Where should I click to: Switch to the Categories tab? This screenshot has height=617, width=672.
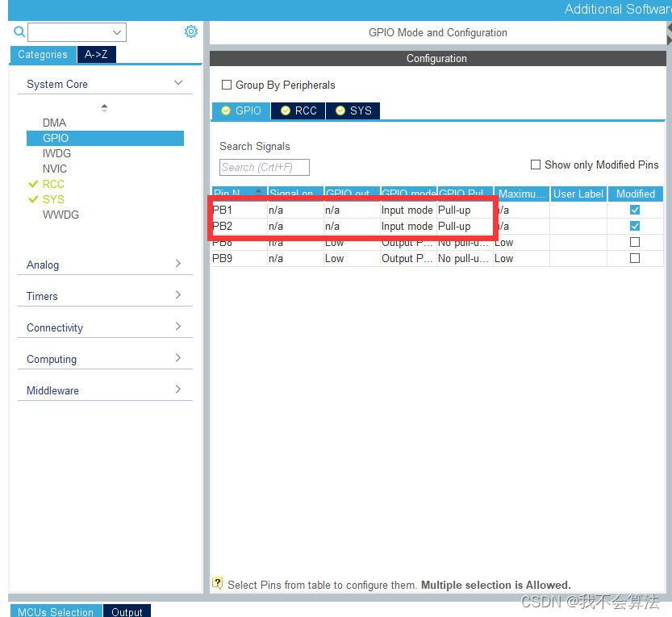click(x=43, y=54)
